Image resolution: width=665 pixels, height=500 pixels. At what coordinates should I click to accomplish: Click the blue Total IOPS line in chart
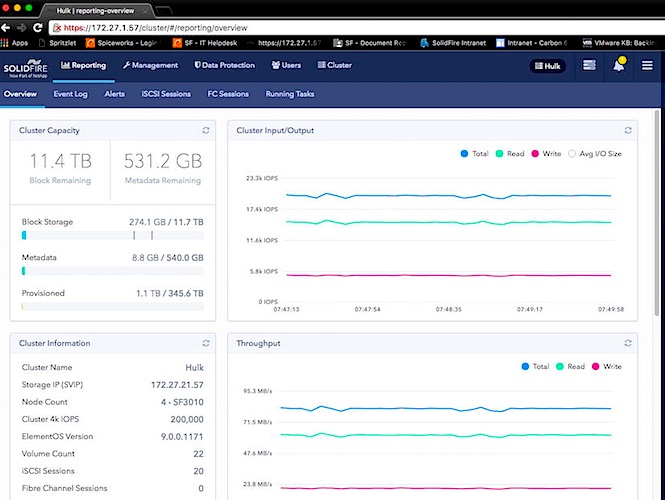tap(449, 196)
